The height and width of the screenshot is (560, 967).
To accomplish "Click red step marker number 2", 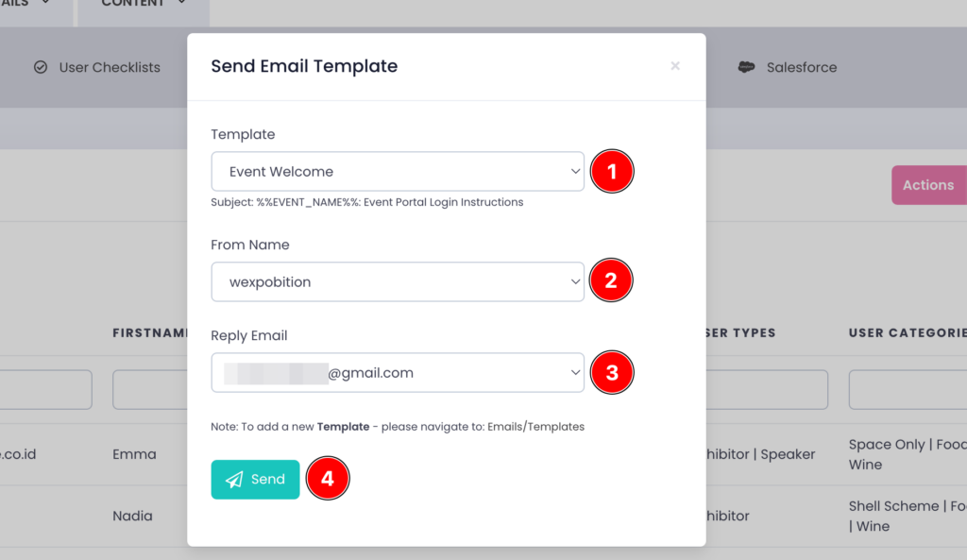I will 612,280.
